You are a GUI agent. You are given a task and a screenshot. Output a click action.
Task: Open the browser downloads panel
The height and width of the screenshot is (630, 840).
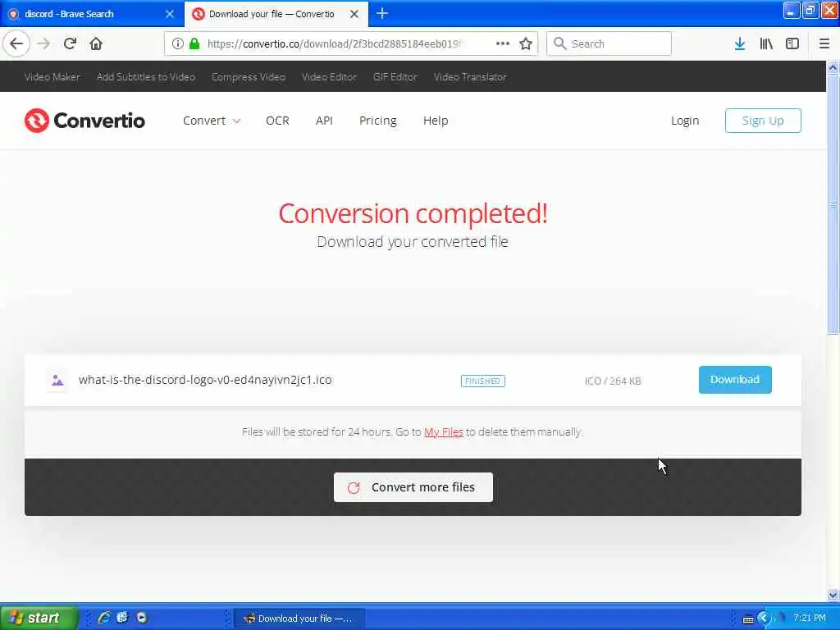coord(740,43)
